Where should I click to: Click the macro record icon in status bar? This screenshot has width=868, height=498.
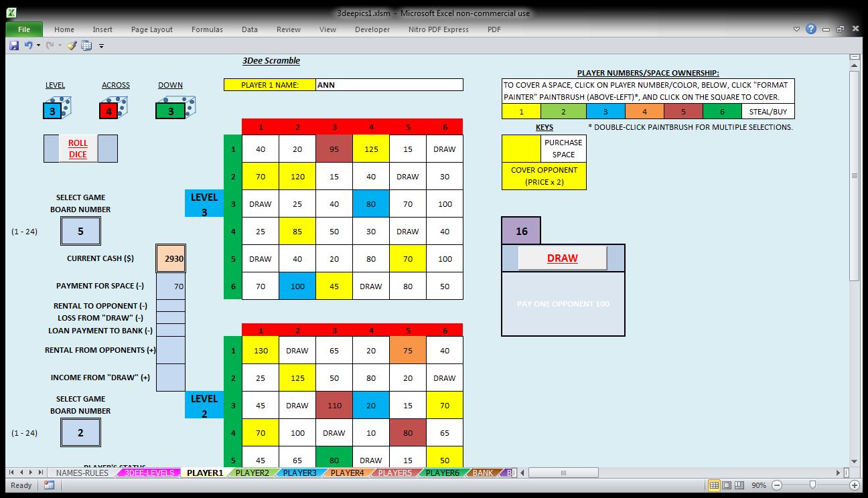(x=50, y=485)
